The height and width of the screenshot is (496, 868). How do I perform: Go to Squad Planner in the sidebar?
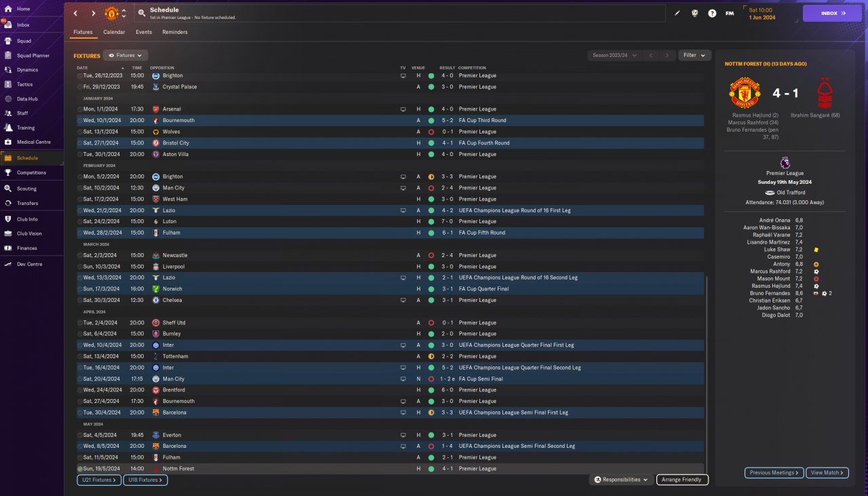click(x=32, y=56)
